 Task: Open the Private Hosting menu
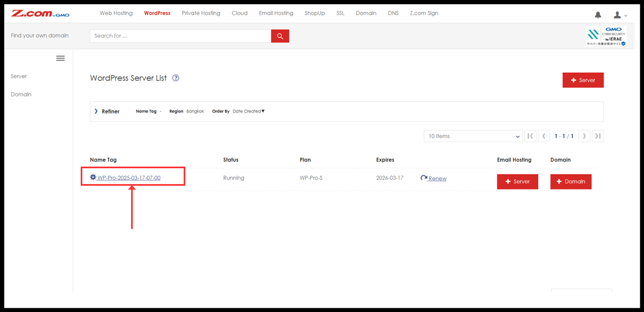[201, 13]
